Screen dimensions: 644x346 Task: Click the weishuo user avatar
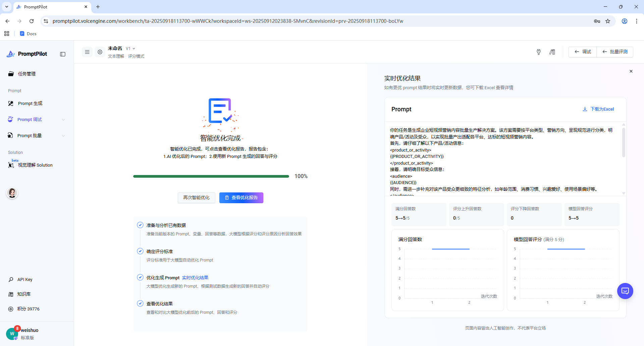[12, 334]
